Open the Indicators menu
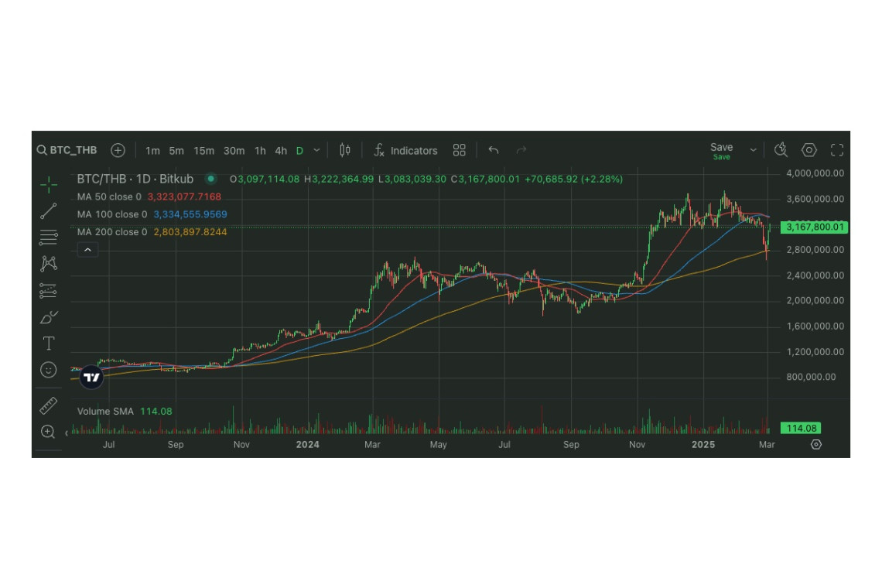Viewport: 882px width, 588px height. [x=405, y=151]
